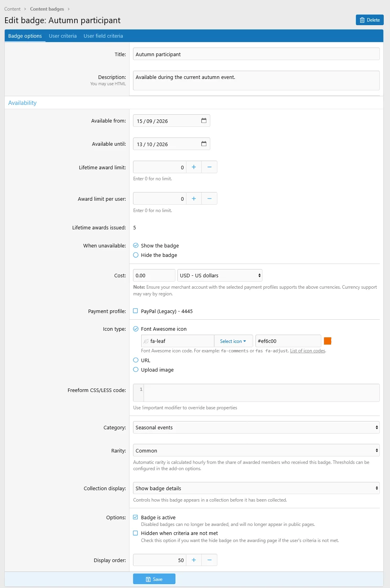Uncheck the Badge is active checkbox

[136, 517]
